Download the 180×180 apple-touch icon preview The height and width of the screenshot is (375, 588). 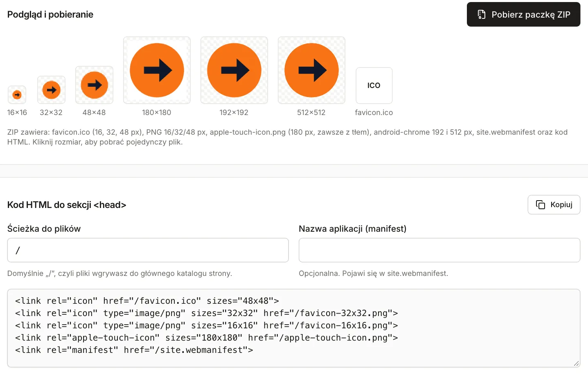click(x=157, y=70)
